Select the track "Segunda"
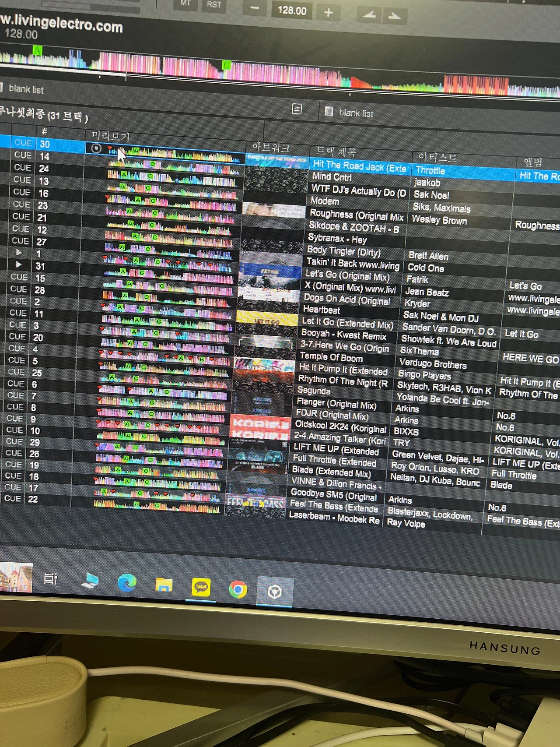Viewport: 560px width, 747px height. coord(314,390)
